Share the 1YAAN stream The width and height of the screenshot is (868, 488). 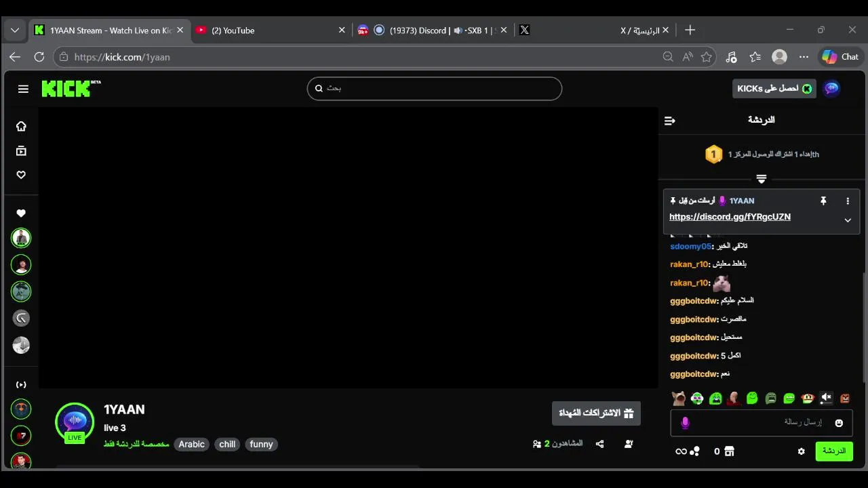599,444
